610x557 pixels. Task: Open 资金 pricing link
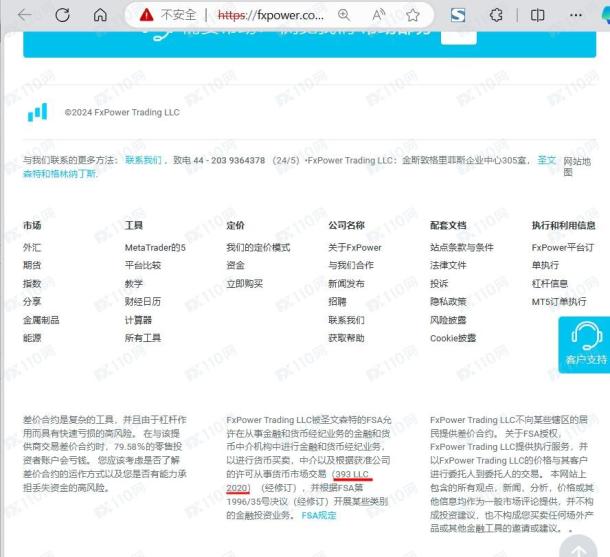click(x=235, y=265)
